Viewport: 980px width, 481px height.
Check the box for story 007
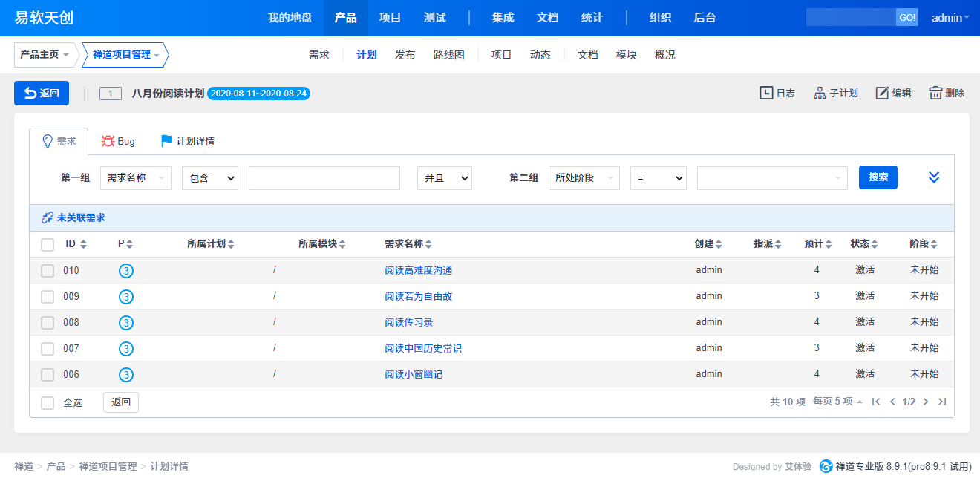48,349
